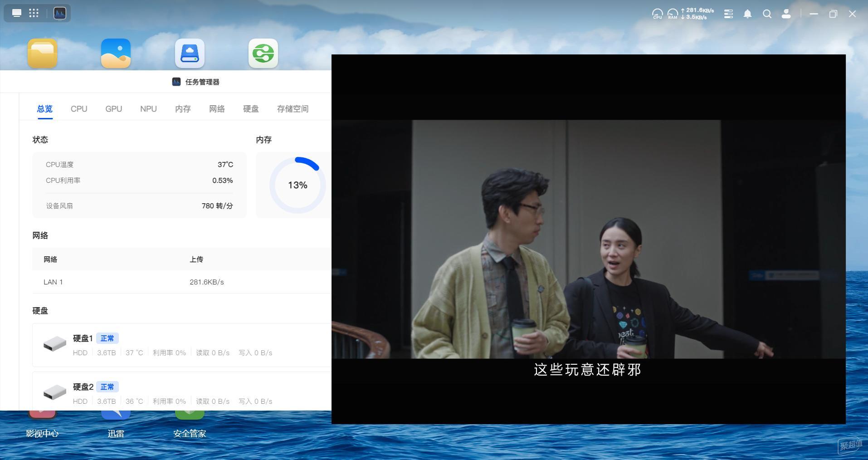868x460 pixels.
Task: Click 硬盘1 正常 status badge
Action: tap(107, 338)
